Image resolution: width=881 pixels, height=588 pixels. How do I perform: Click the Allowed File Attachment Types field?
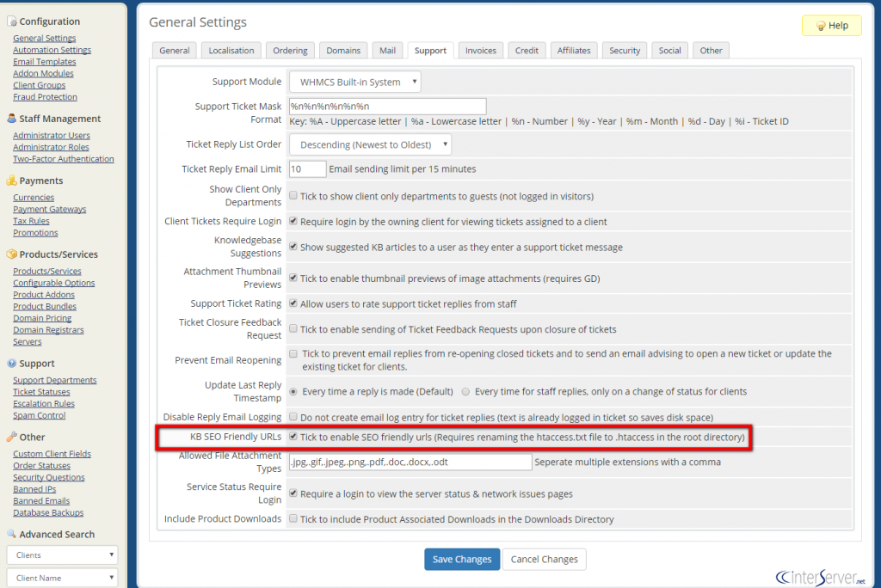click(x=410, y=462)
